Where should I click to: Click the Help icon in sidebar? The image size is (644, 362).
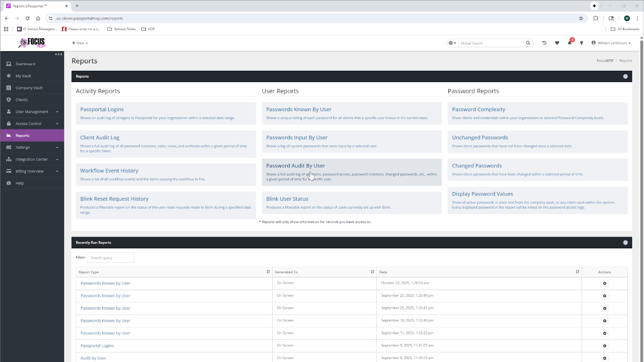9,183
